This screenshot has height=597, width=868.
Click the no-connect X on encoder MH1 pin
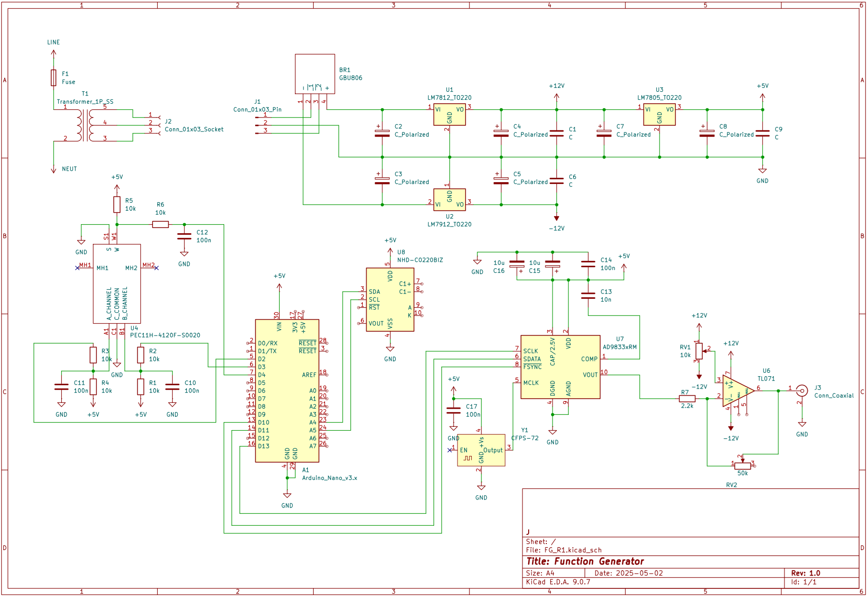click(77, 268)
